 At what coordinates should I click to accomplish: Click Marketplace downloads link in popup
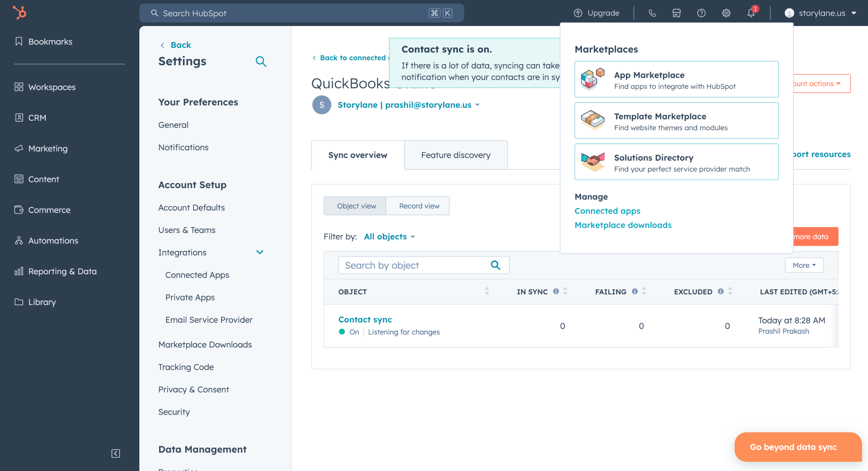[x=623, y=225]
